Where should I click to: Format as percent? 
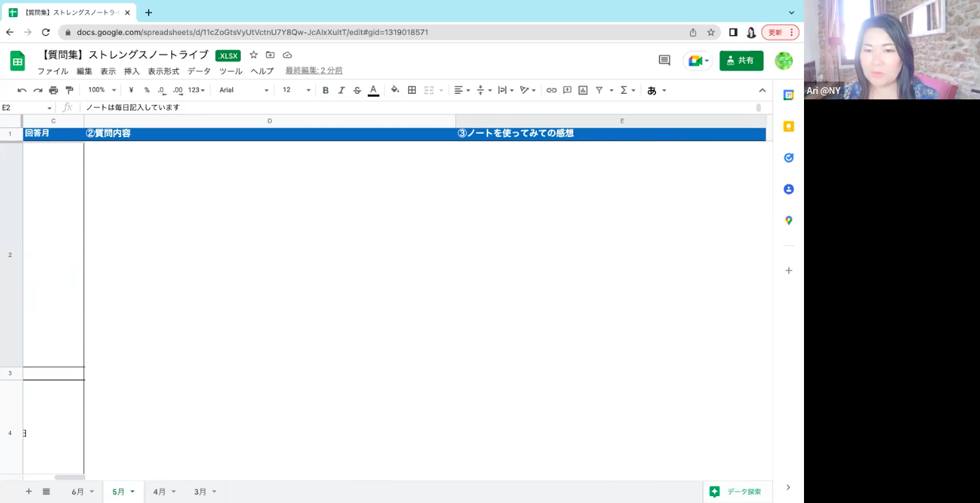tap(147, 90)
